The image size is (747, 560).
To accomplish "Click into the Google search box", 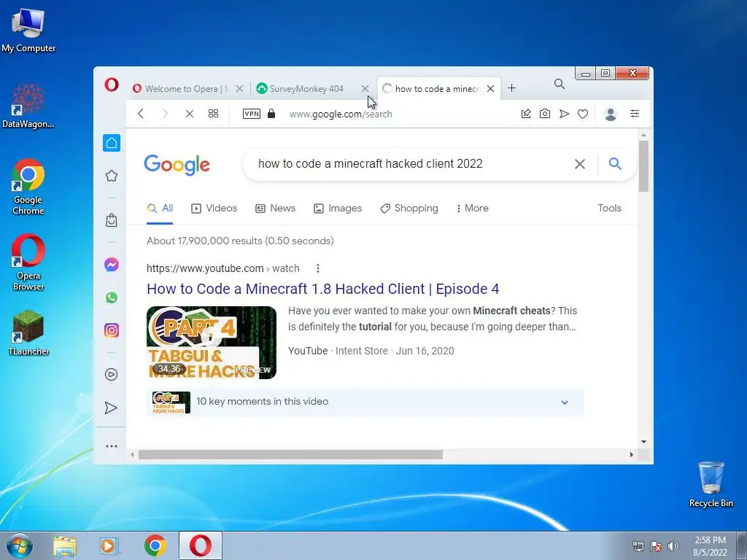I will click(x=410, y=164).
